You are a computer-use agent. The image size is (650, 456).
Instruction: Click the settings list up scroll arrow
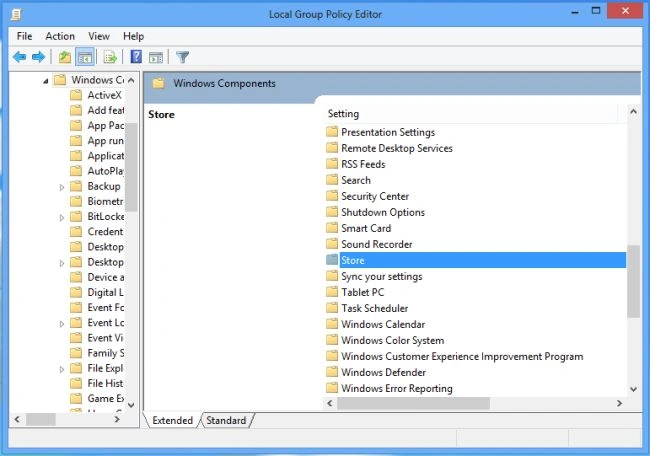click(x=633, y=112)
